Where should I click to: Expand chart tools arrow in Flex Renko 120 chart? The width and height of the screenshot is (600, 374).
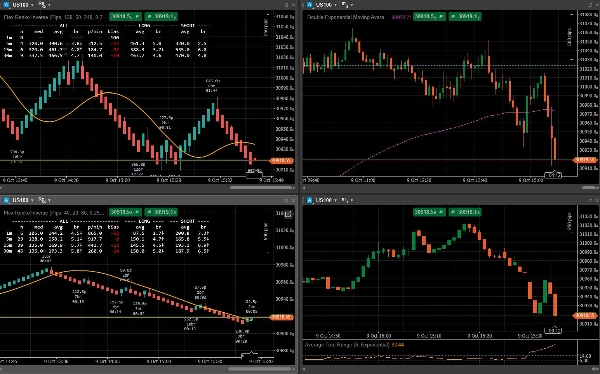[x=49, y=5]
